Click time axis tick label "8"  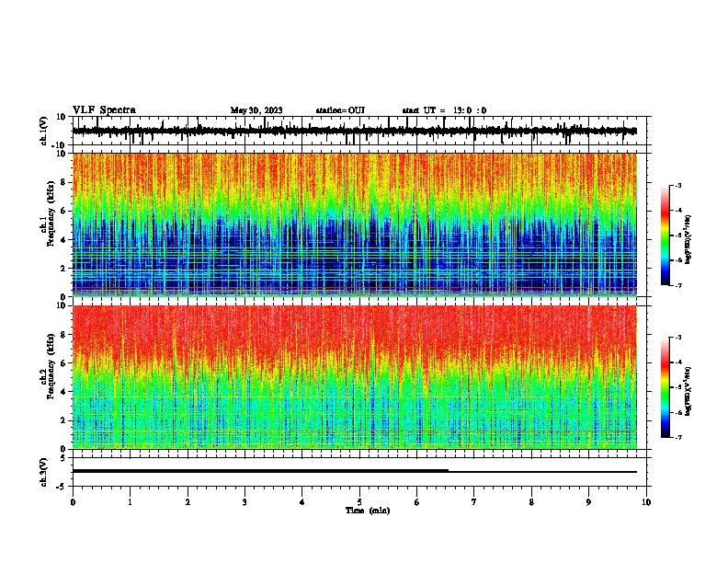(531, 502)
